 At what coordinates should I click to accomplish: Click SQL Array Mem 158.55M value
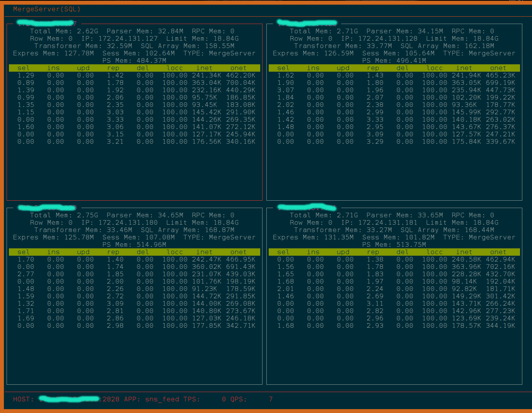pos(220,46)
